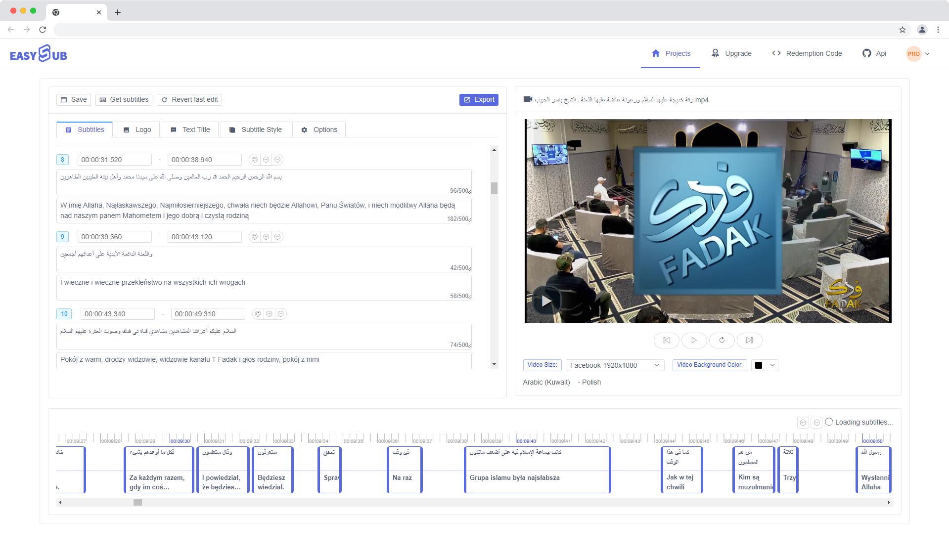Image resolution: width=949 pixels, height=560 pixels.
Task: Click the Export button
Action: (479, 100)
